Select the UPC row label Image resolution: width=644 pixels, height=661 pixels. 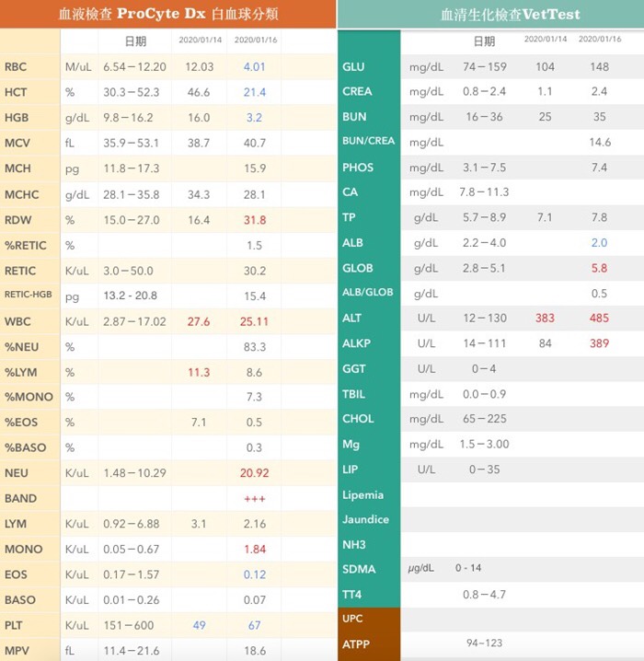(352, 619)
